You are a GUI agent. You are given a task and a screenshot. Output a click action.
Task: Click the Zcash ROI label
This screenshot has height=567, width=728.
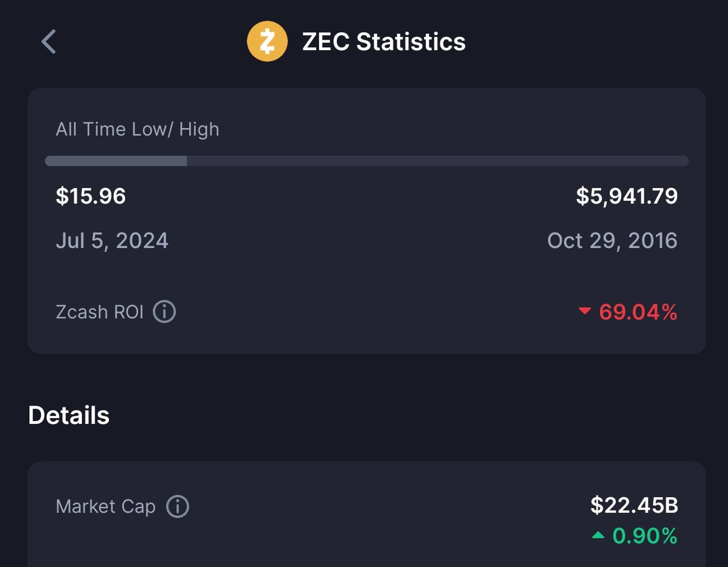coord(100,312)
